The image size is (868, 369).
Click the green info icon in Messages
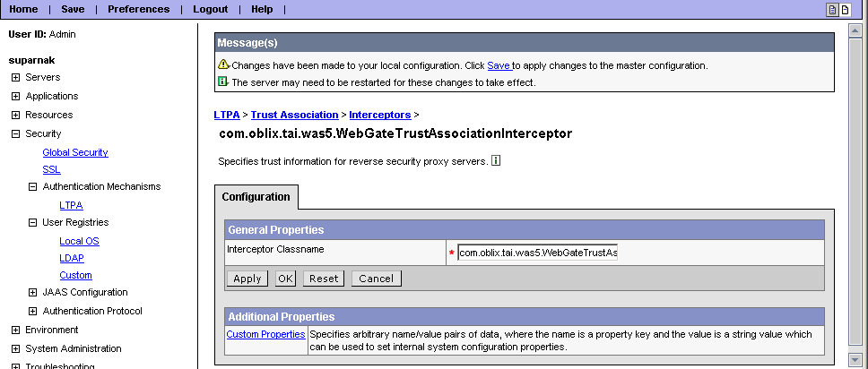(x=223, y=82)
